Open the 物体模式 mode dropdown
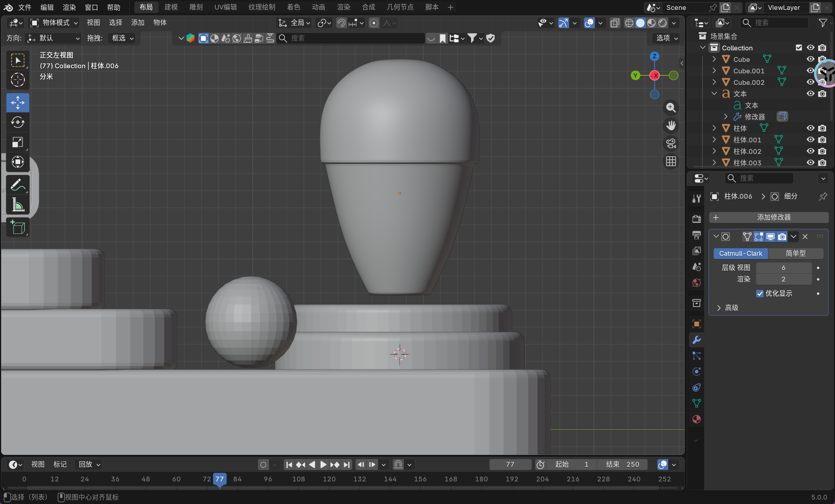The height and width of the screenshot is (504, 835). [55, 23]
